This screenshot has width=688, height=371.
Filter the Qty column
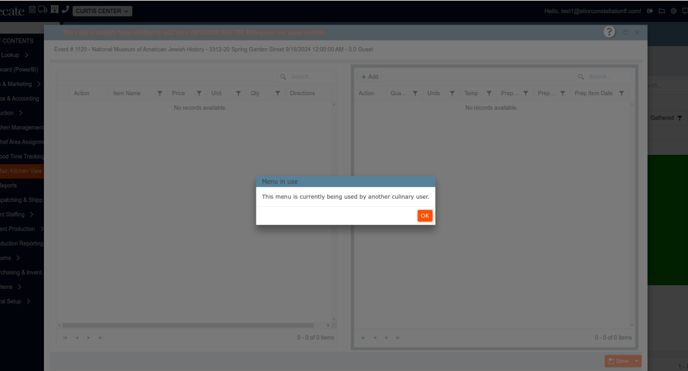point(278,93)
